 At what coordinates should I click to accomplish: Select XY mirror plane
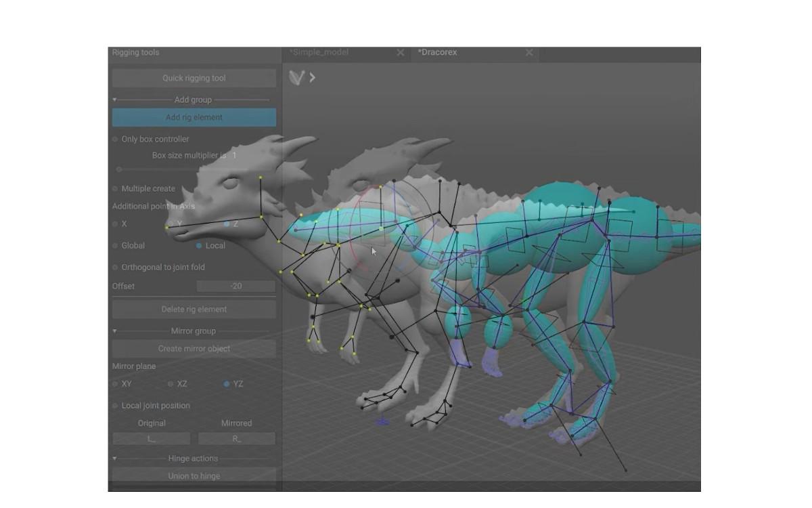[x=115, y=384]
